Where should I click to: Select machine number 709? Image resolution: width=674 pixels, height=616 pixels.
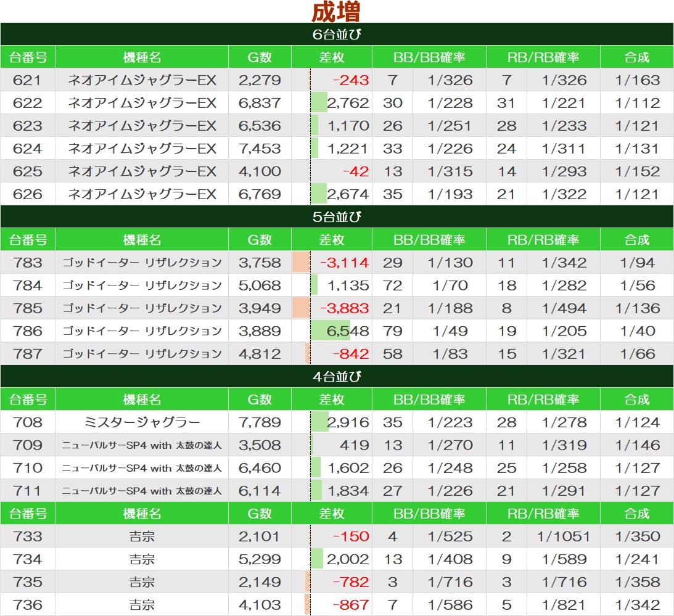pos(28,445)
